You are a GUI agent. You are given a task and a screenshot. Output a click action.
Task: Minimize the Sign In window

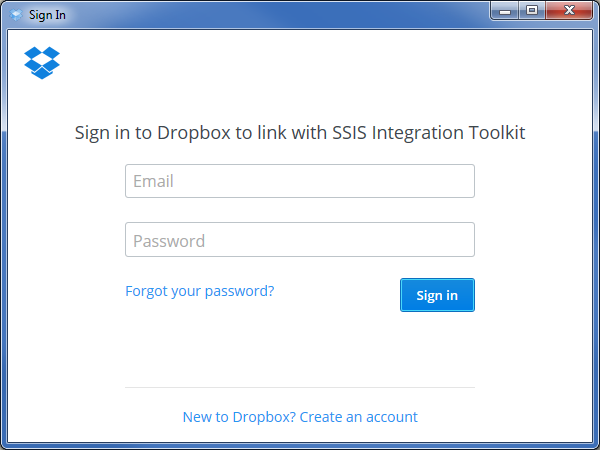tap(505, 11)
